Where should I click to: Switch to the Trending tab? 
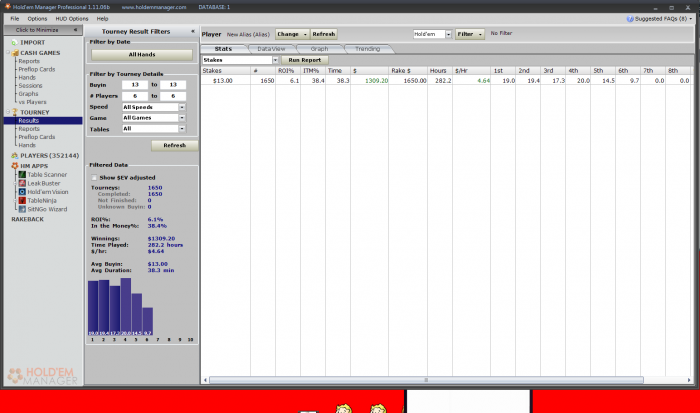point(367,49)
